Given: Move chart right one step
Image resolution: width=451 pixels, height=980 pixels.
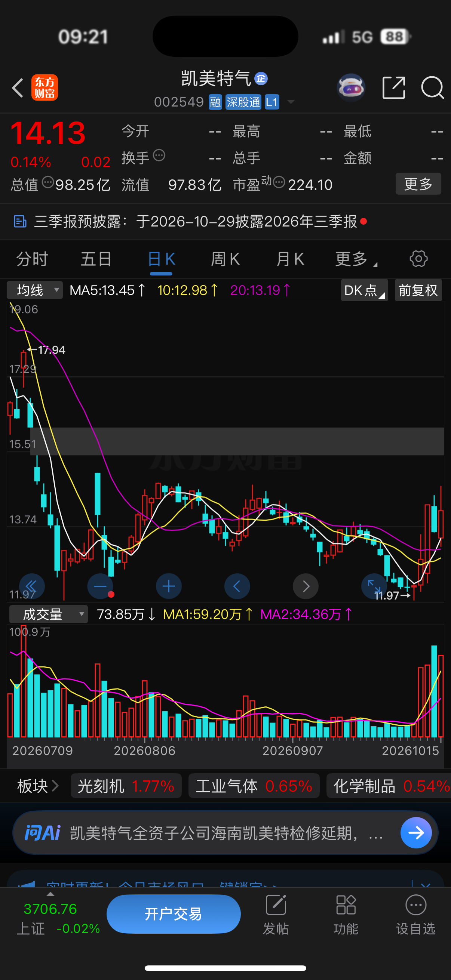Looking at the screenshot, I should pyautogui.click(x=306, y=586).
